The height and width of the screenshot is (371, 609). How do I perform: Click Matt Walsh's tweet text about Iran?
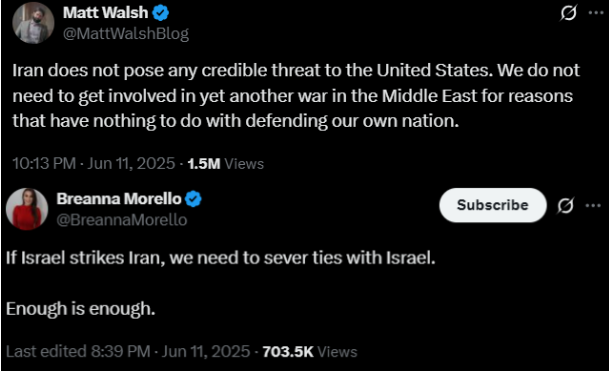pos(296,96)
